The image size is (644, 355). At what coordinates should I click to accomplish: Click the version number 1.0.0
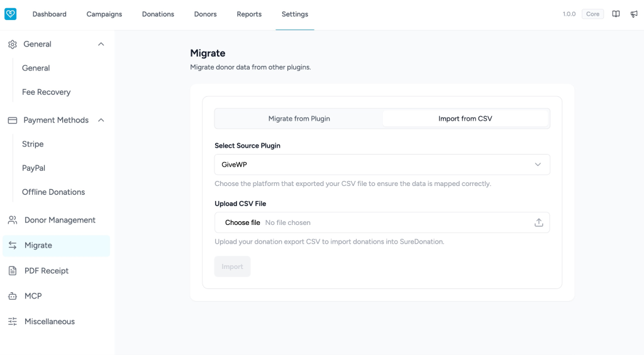[569, 14]
